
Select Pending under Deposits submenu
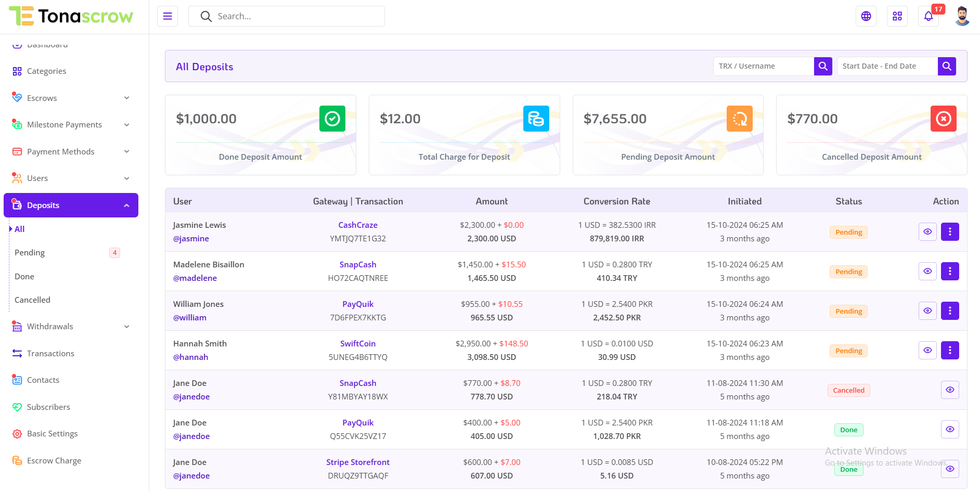(30, 253)
